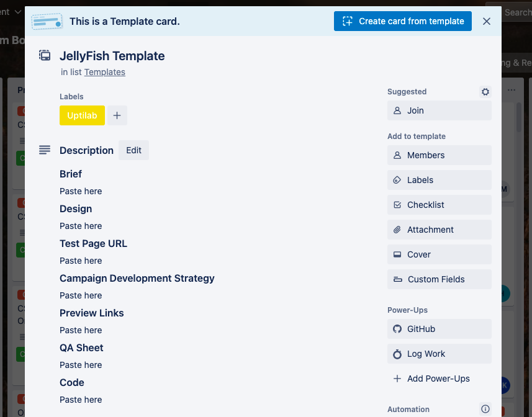The height and width of the screenshot is (417, 532).
Task: Open the Templates list link
Action: (x=105, y=72)
